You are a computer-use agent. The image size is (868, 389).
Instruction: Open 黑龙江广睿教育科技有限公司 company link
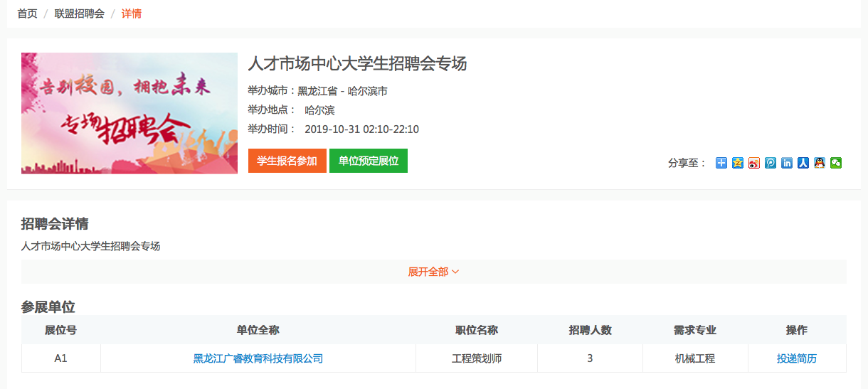coord(258,358)
